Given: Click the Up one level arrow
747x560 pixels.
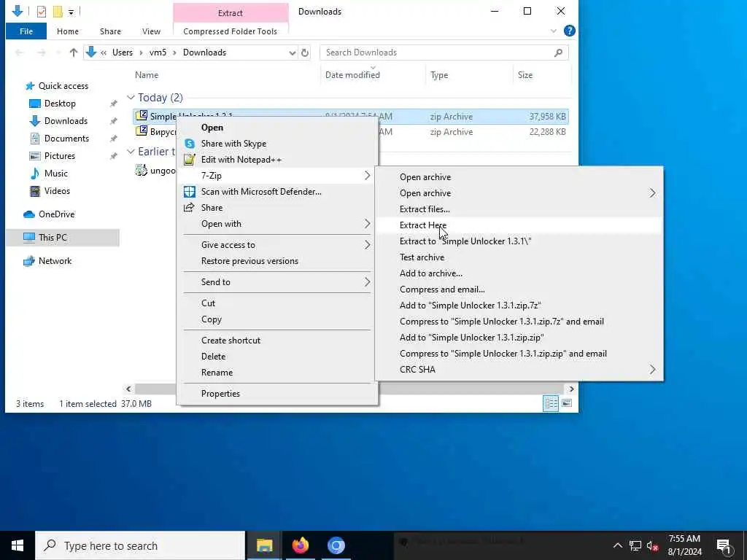Looking at the screenshot, I should tap(74, 52).
